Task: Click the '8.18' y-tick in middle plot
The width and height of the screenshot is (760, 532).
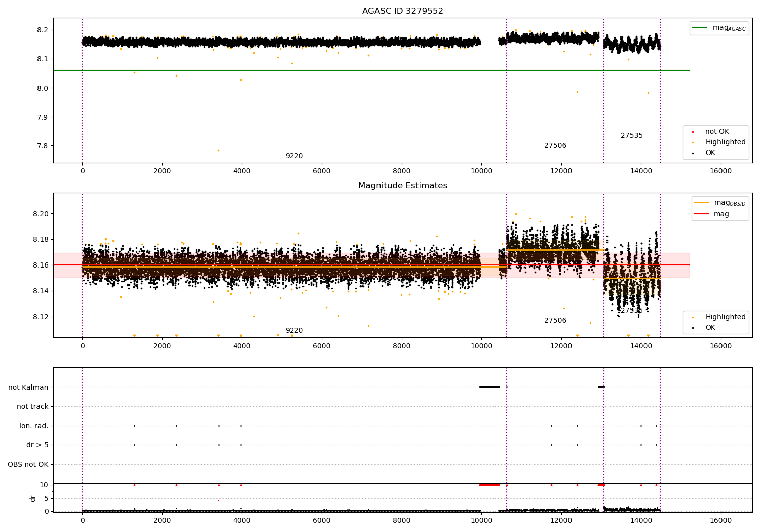Action: pyautogui.click(x=40, y=239)
